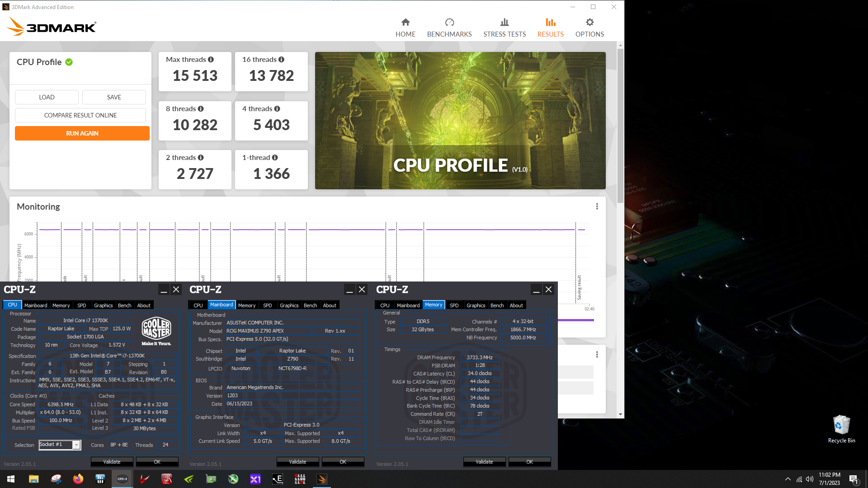The image size is (868, 488).
Task: Click the 3DMark logo
Action: click(52, 27)
